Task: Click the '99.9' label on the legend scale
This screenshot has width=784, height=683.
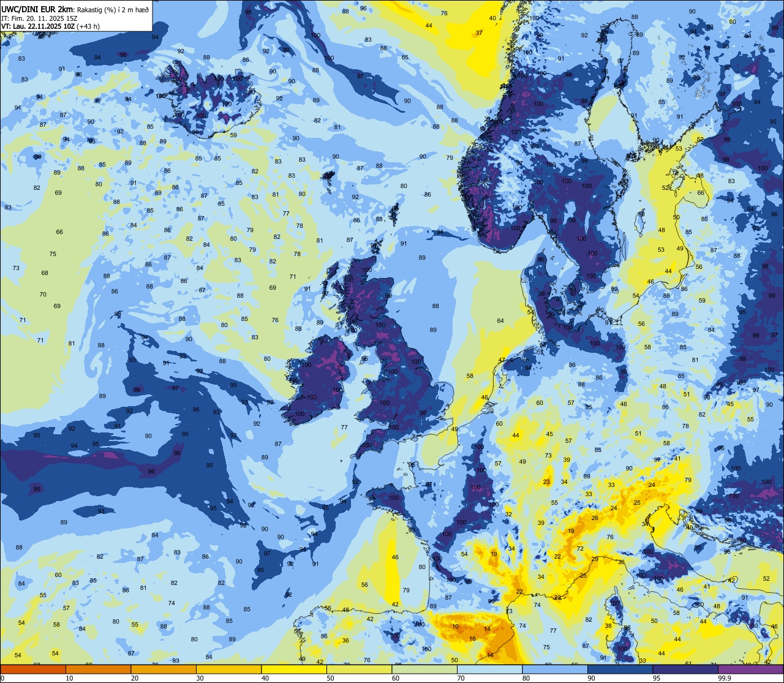Action: (x=726, y=678)
